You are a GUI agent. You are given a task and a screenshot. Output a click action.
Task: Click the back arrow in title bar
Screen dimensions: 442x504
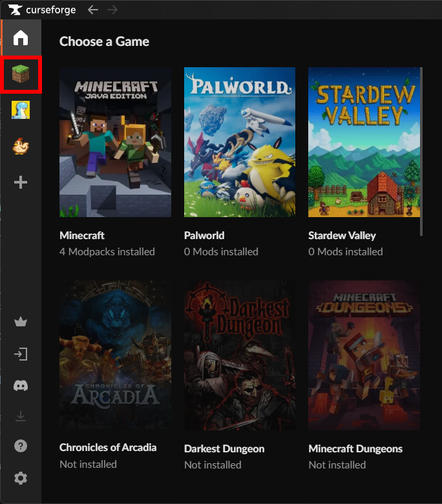[x=93, y=10]
